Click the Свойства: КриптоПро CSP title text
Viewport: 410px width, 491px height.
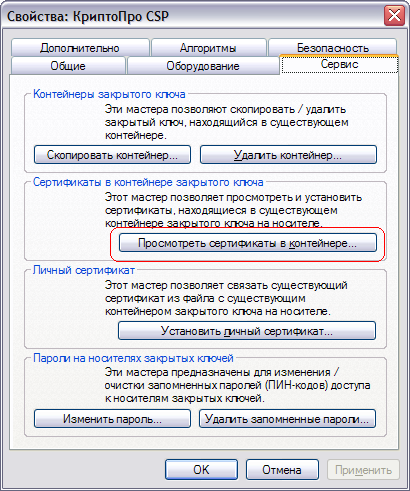click(x=88, y=16)
